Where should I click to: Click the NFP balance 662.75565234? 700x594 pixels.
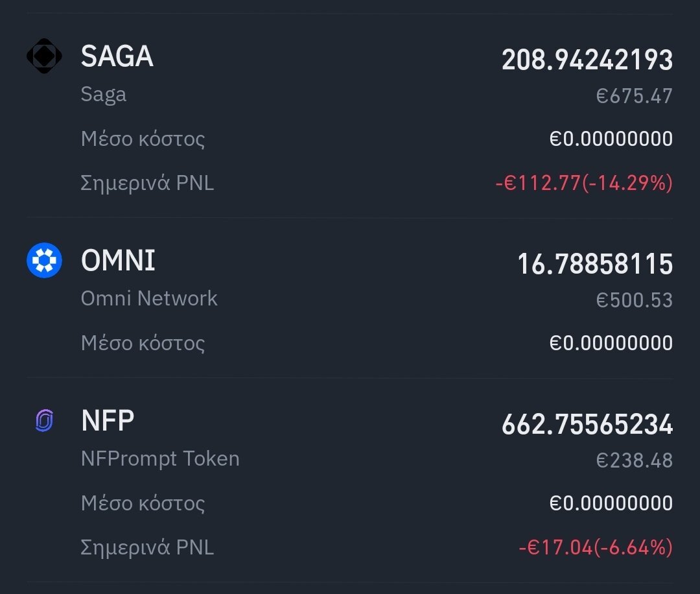tap(587, 424)
